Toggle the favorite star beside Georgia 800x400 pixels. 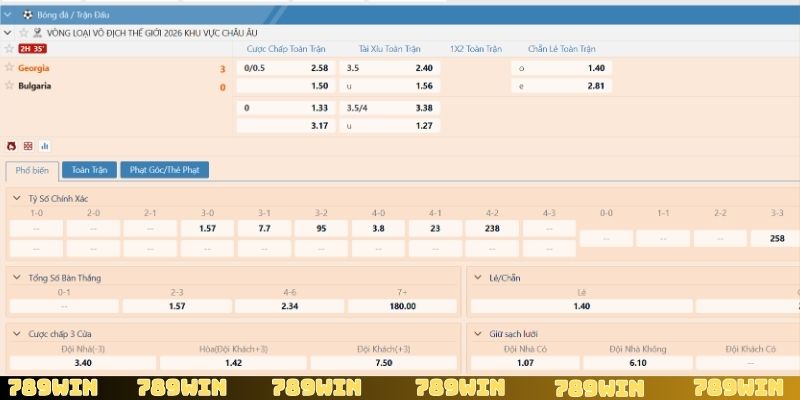pyautogui.click(x=10, y=68)
